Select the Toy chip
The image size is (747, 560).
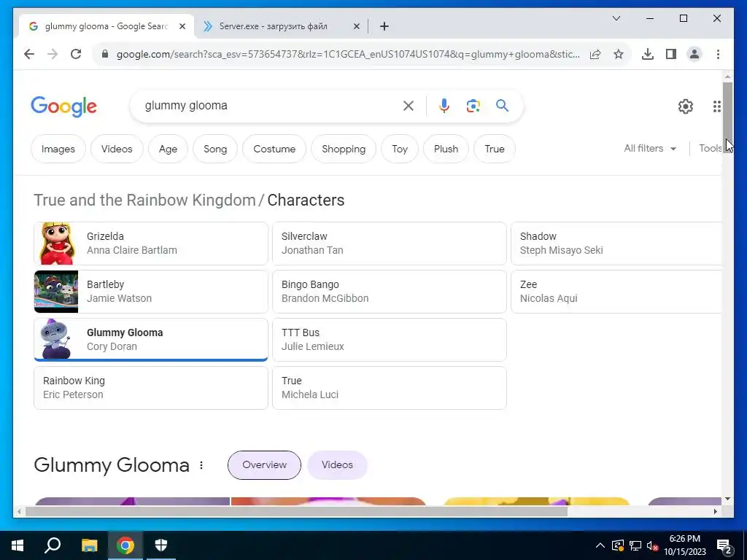click(400, 149)
